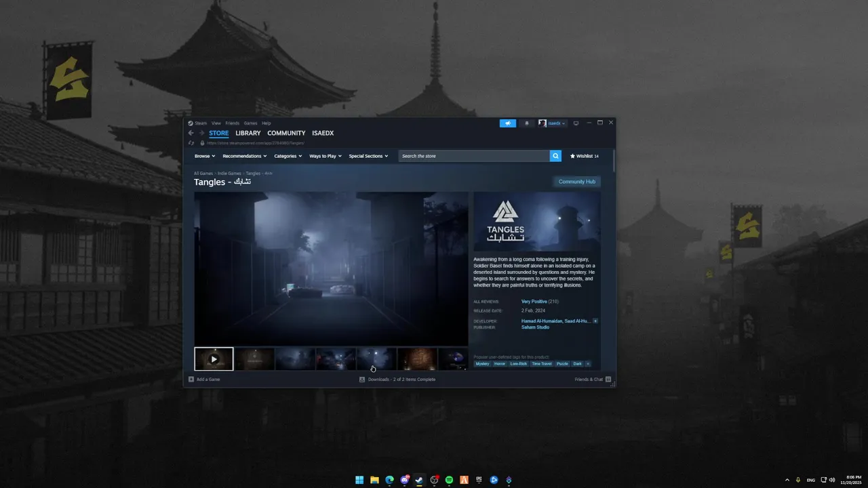Screen dimensions: 868x488
Task: Click the magnifier search button
Action: [x=555, y=156]
